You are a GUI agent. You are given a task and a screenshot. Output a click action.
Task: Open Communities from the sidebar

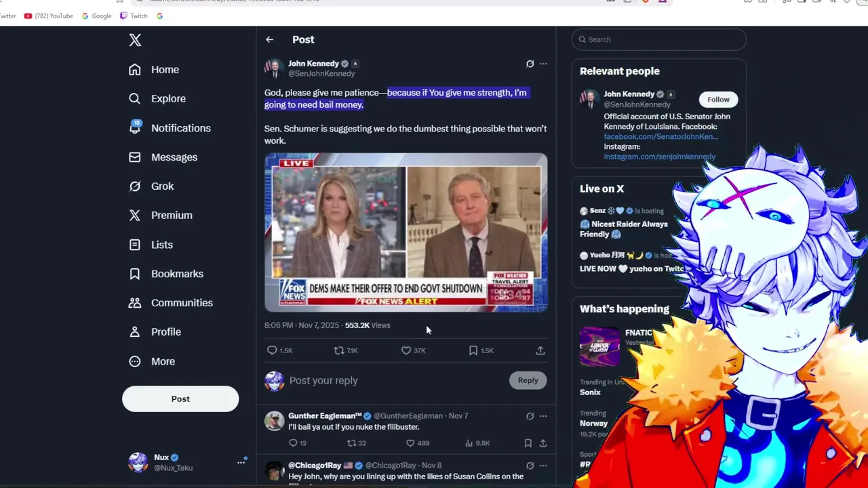point(170,302)
